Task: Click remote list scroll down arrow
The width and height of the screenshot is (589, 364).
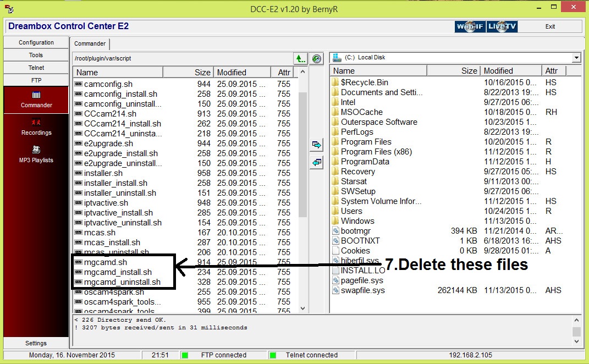Action: [x=303, y=308]
